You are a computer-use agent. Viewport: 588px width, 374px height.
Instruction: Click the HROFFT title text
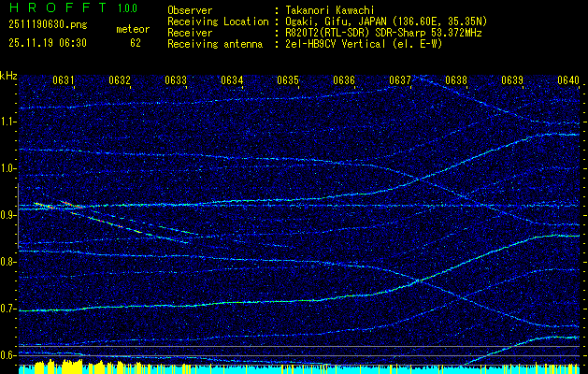58,7
